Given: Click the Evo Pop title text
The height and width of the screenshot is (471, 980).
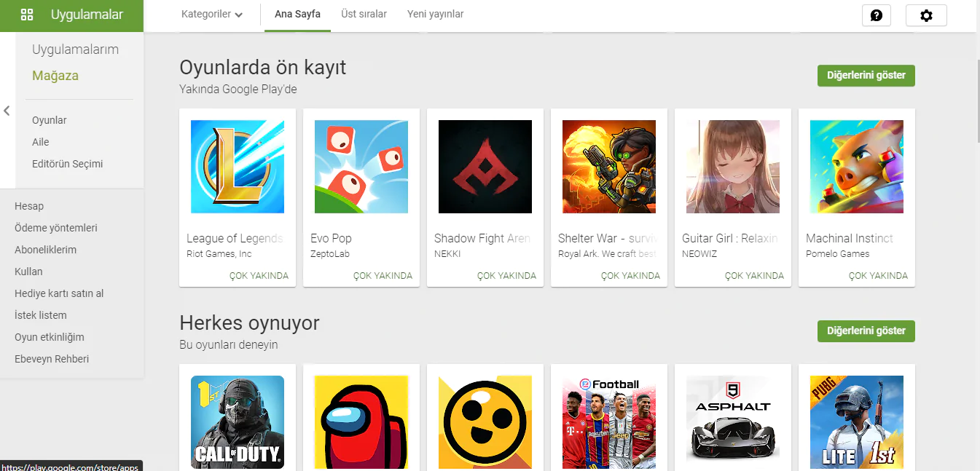Looking at the screenshot, I should click(331, 238).
